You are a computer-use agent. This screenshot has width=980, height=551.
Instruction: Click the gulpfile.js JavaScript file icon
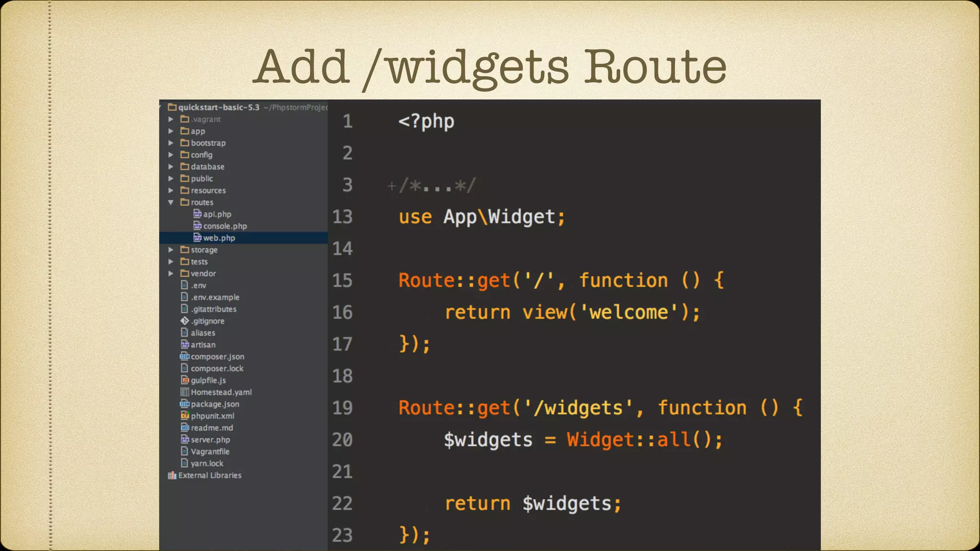185,380
